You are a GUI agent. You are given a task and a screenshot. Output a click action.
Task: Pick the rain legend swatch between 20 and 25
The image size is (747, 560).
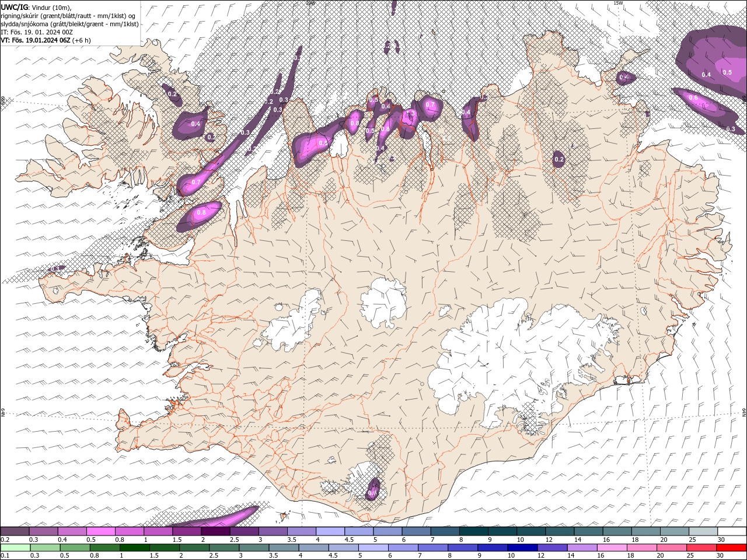click(x=671, y=548)
